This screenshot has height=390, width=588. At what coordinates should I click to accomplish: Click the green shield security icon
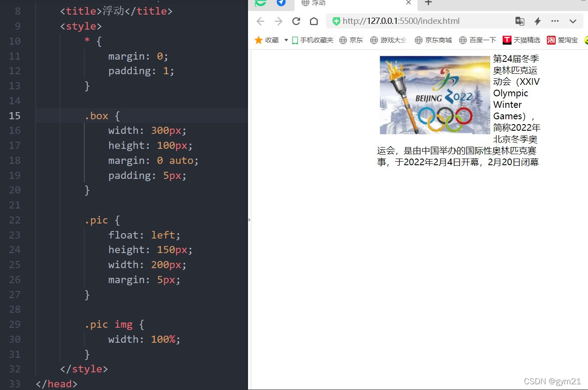(x=336, y=21)
